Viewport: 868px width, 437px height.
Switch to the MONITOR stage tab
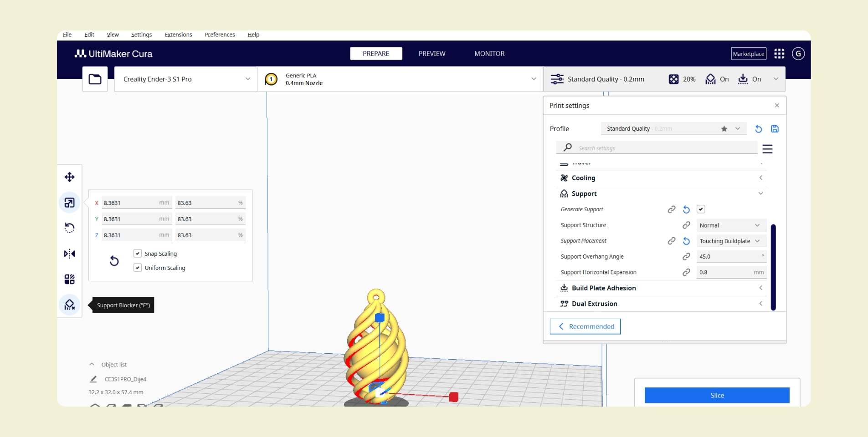click(x=489, y=54)
